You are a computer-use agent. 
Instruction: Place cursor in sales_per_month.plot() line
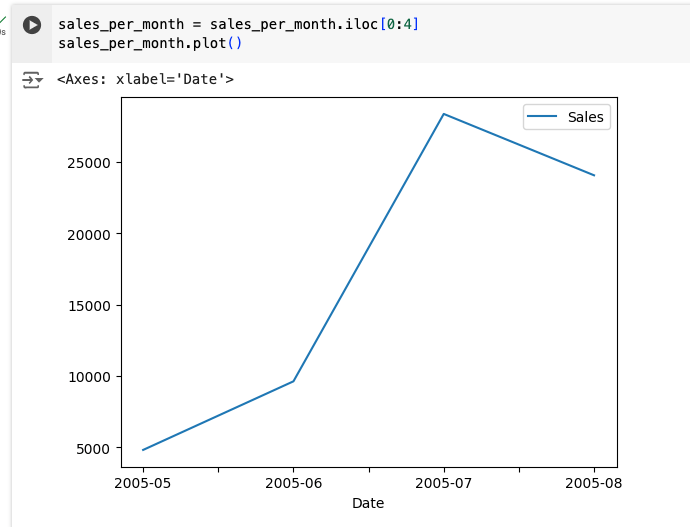pyautogui.click(x=150, y=43)
